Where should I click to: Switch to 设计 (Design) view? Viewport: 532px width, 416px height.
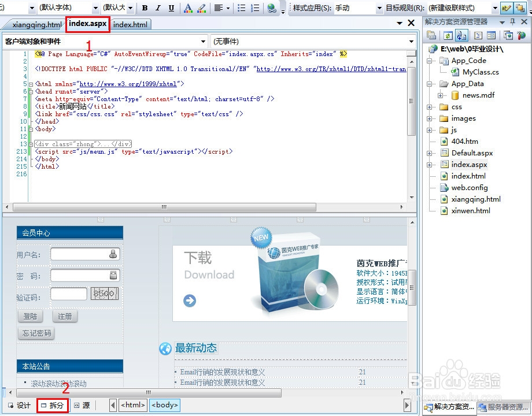click(19, 405)
